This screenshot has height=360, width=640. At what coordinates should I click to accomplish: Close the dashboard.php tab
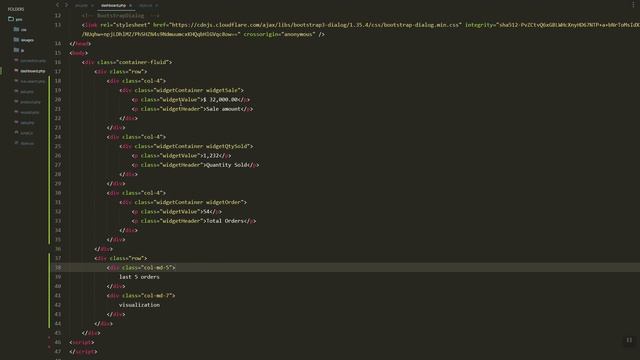click(131, 5)
